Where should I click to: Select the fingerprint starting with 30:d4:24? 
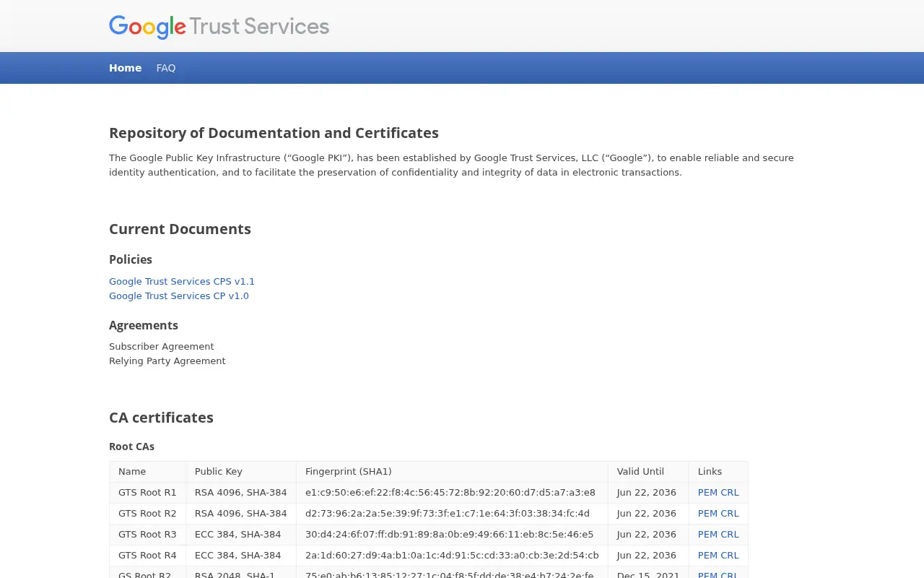450,535
